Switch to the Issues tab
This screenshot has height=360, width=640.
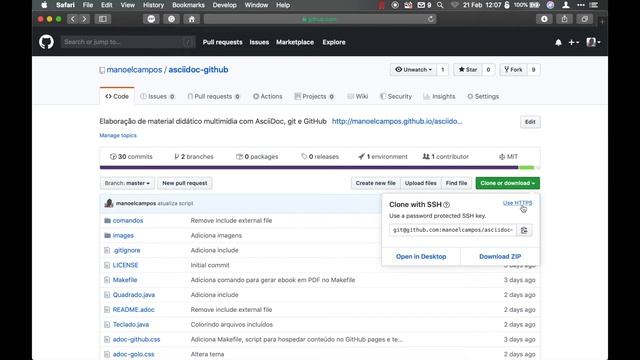pyautogui.click(x=157, y=97)
